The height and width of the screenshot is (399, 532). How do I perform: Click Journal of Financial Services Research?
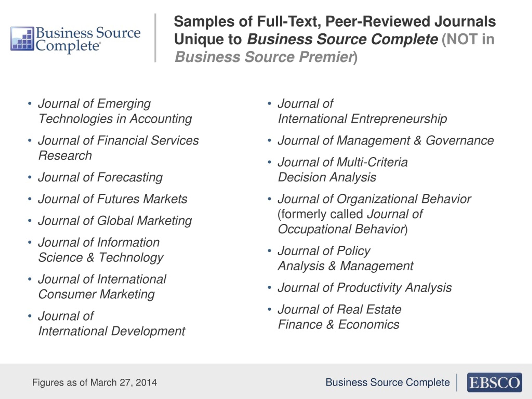pyautogui.click(x=118, y=148)
